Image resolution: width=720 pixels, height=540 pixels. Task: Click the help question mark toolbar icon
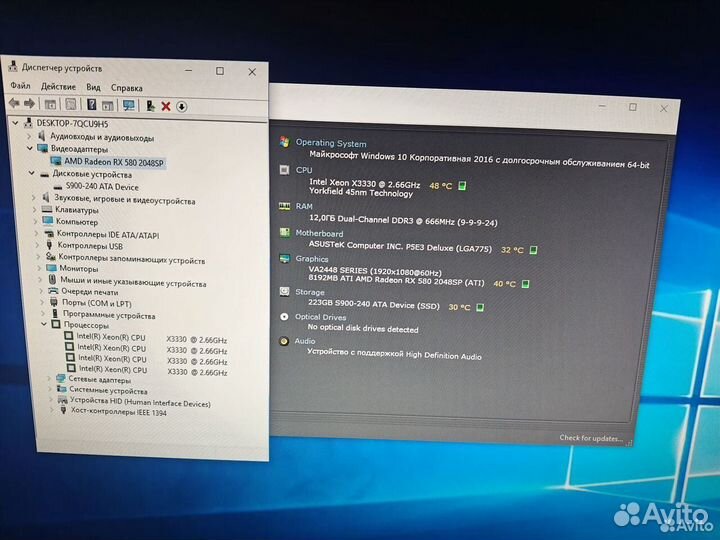(x=91, y=105)
